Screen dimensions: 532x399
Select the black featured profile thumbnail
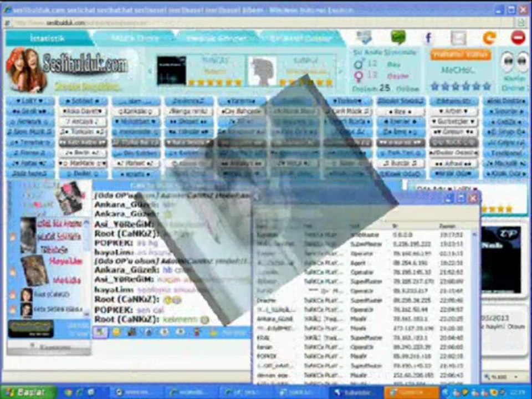171,70
